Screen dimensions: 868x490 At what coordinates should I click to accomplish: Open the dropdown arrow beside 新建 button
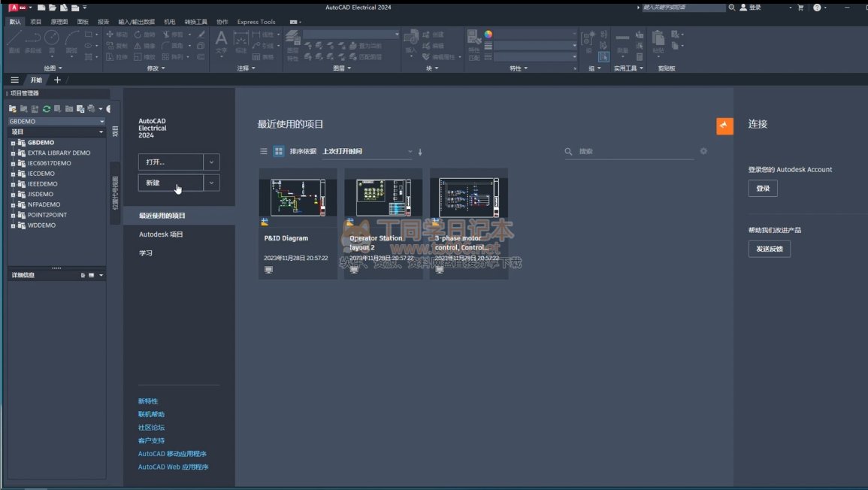pyautogui.click(x=212, y=183)
